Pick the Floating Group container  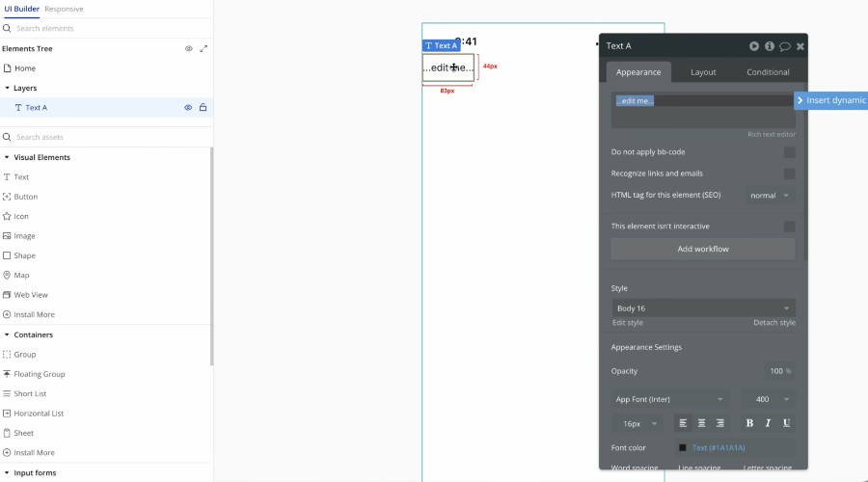(34, 374)
